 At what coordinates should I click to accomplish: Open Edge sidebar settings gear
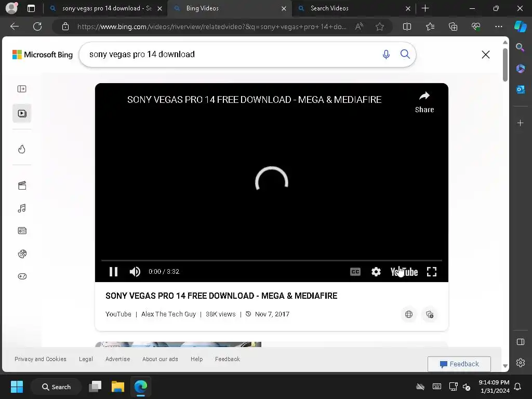[520, 363]
